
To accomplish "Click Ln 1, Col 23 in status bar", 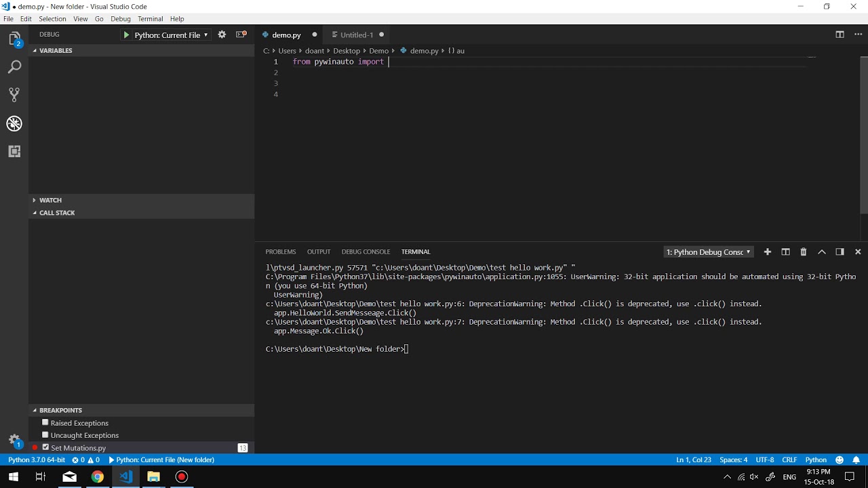I will point(694,460).
